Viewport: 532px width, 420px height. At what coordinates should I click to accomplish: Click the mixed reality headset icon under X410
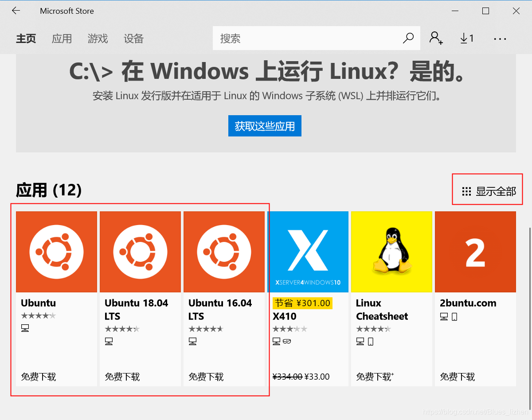pos(287,342)
